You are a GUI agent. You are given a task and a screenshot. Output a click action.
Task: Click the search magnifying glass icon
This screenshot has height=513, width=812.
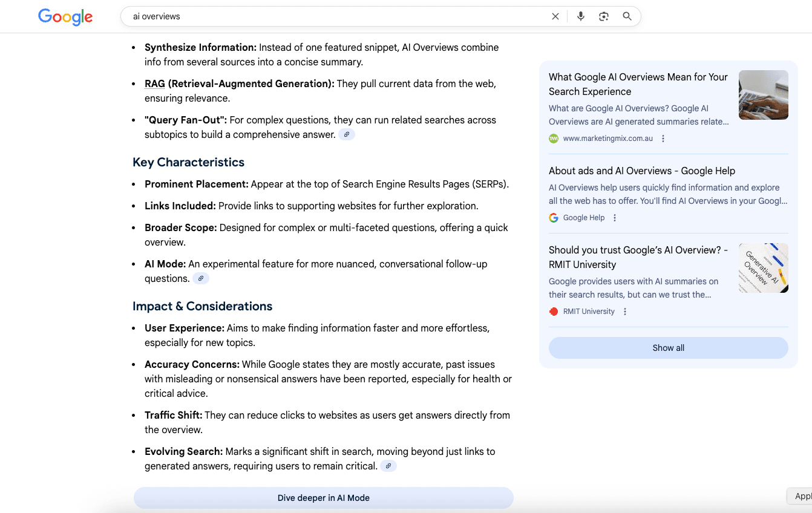tap(627, 16)
